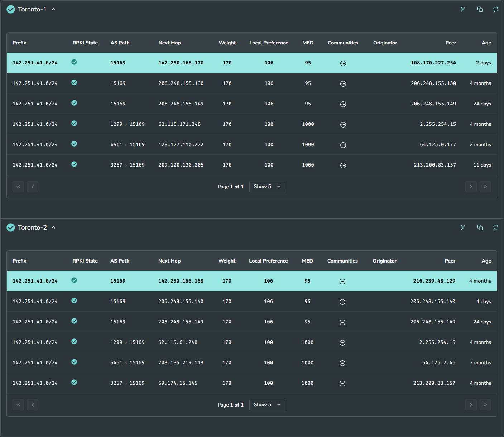Image resolution: width=504 pixels, height=437 pixels.
Task: Go to first page in Toronto-2 table
Action: (x=18, y=405)
